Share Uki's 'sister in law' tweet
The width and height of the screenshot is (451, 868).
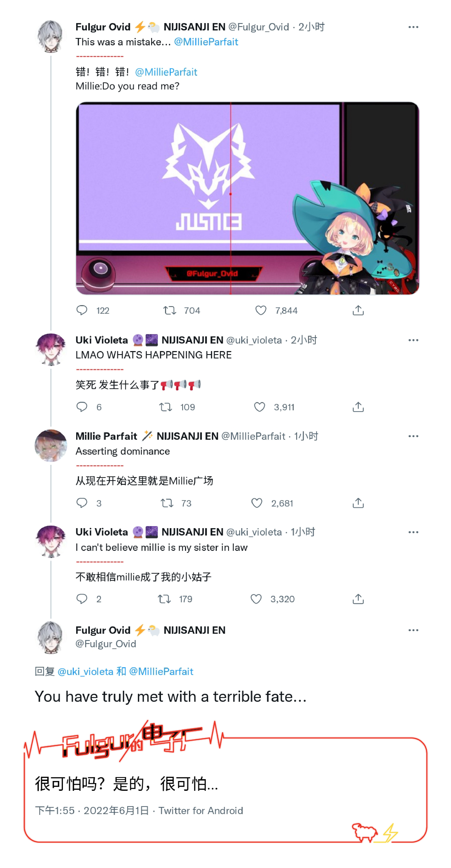358,599
